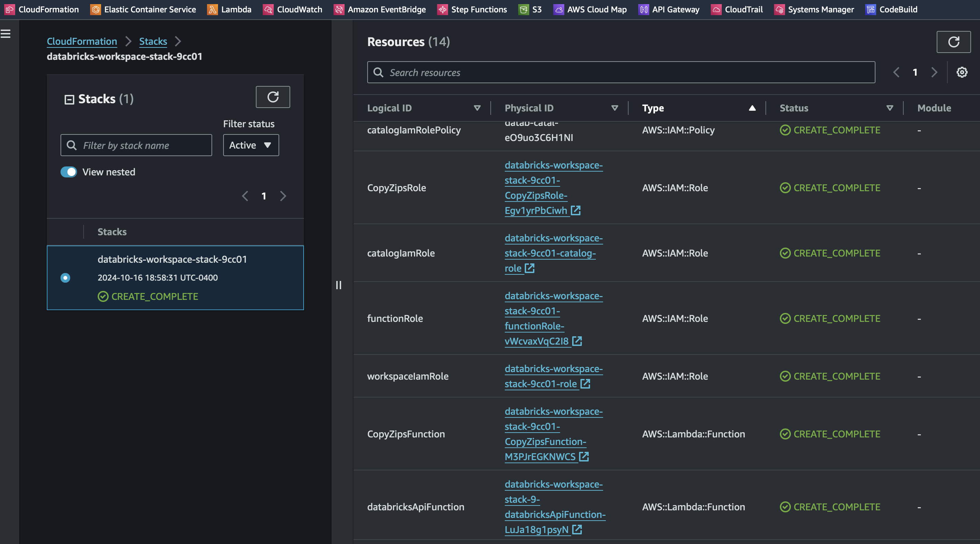Click the Stacks column header in list

(112, 232)
